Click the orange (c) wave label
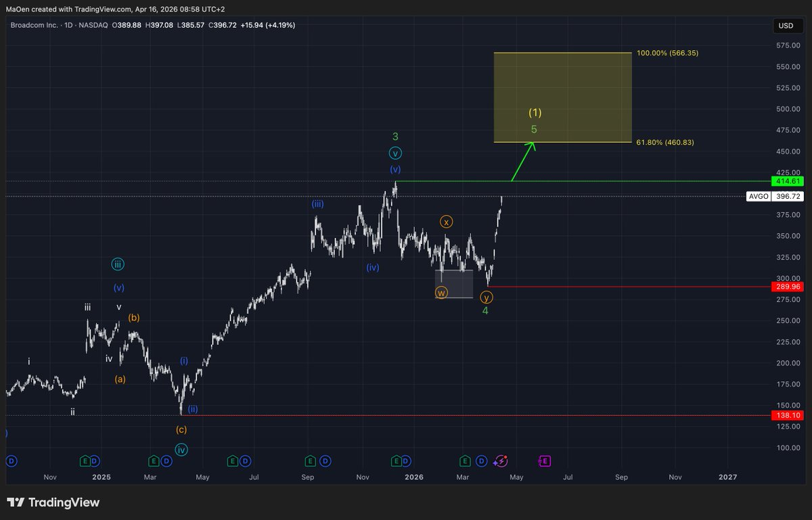 [181, 429]
